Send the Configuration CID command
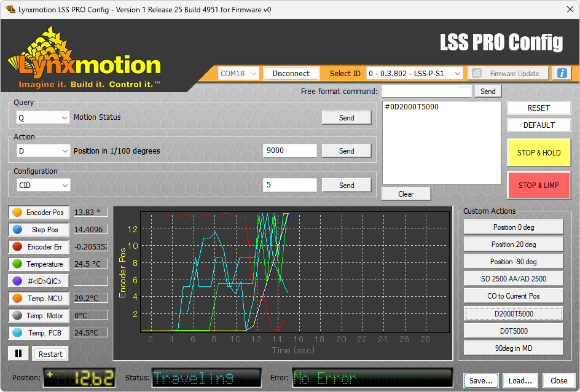This screenshot has width=580, height=392. tap(347, 186)
